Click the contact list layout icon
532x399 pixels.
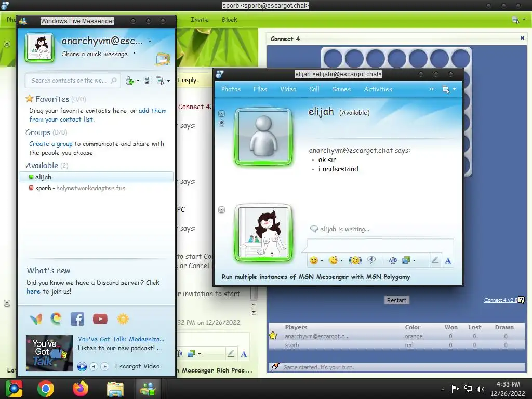click(148, 81)
